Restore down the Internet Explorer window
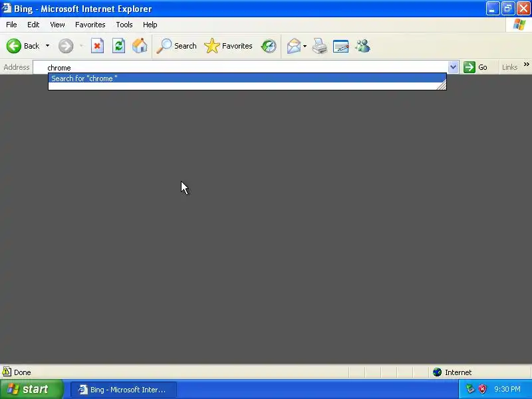 click(508, 9)
